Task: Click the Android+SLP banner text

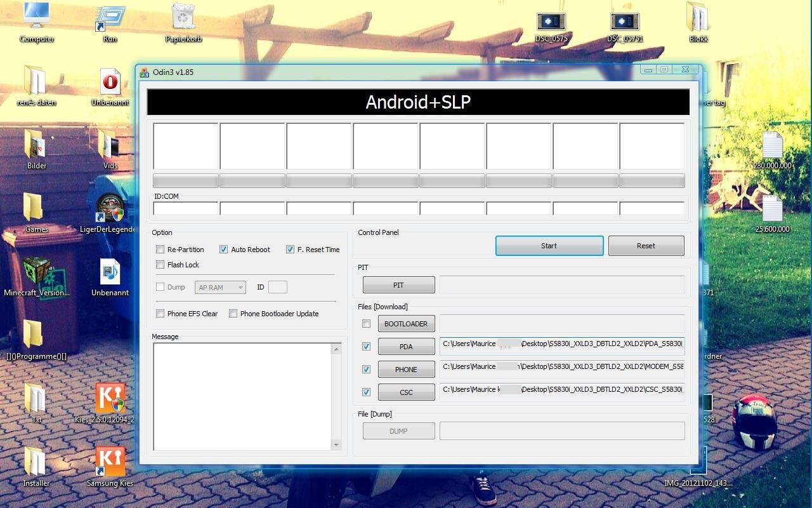Action: click(418, 102)
